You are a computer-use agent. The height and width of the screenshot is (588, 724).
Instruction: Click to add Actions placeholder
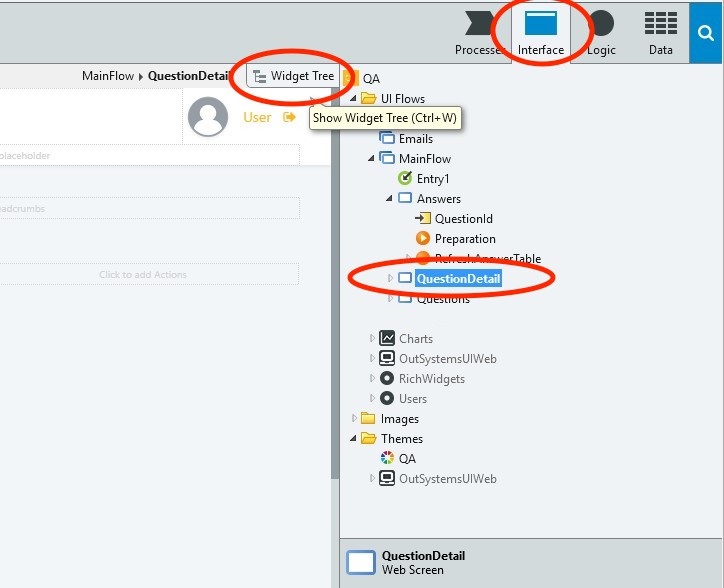(x=143, y=274)
